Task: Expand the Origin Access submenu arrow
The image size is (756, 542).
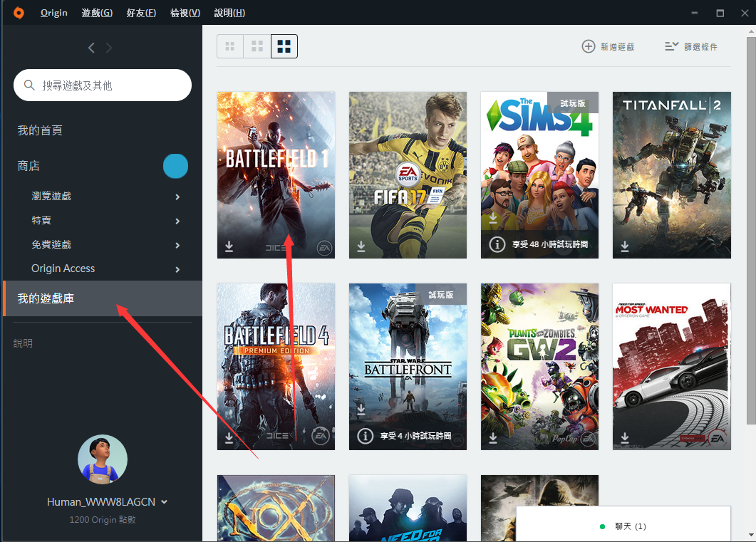Action: click(x=177, y=269)
